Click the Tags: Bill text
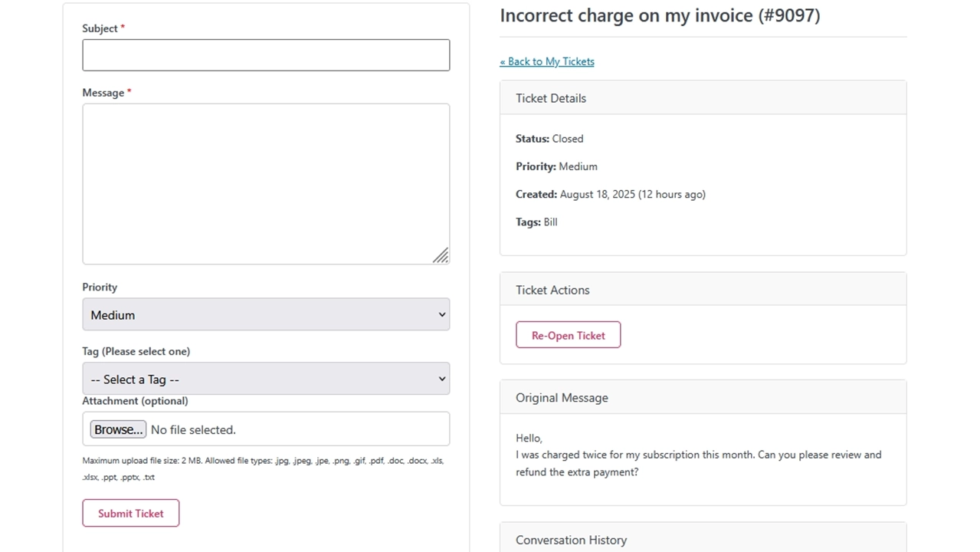 click(x=536, y=222)
